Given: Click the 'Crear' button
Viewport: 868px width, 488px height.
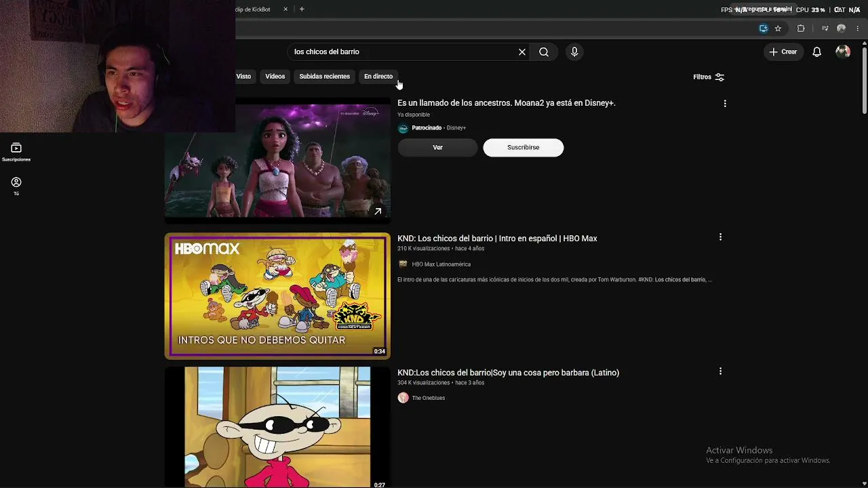Looking at the screenshot, I should [x=784, y=52].
